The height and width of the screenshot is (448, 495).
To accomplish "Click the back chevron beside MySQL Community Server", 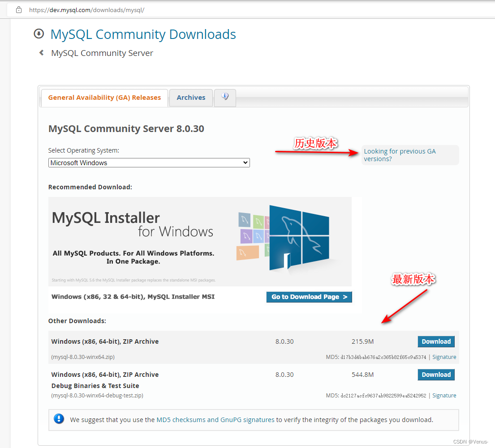I will pos(41,53).
